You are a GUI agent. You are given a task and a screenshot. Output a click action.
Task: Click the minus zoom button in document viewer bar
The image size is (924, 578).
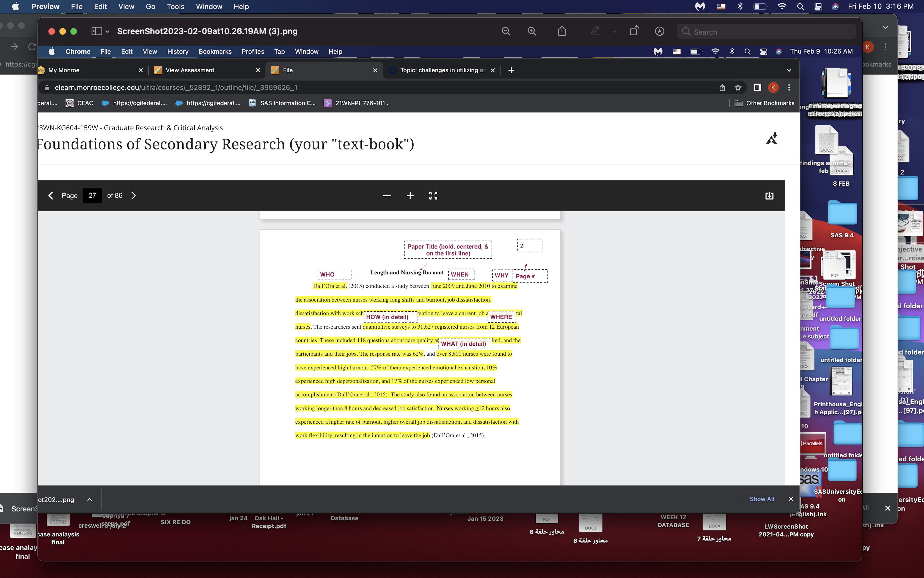coord(387,195)
